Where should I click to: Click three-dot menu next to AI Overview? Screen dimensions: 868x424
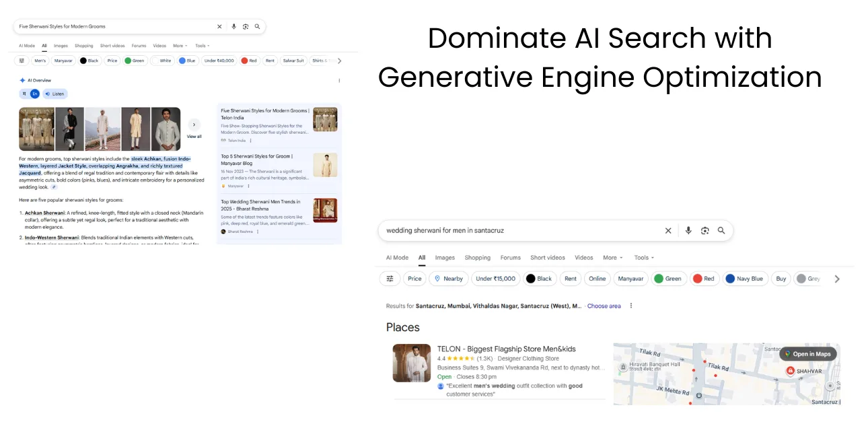[339, 80]
